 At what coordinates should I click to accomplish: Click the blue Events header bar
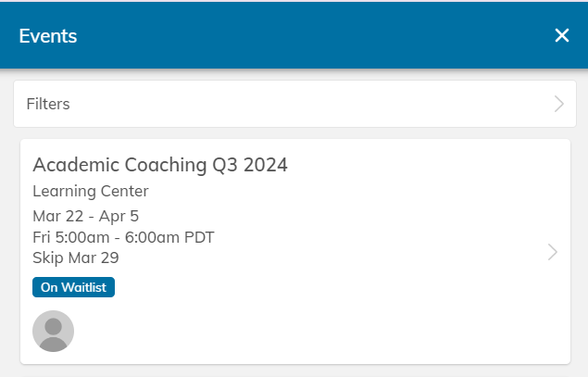[294, 35]
